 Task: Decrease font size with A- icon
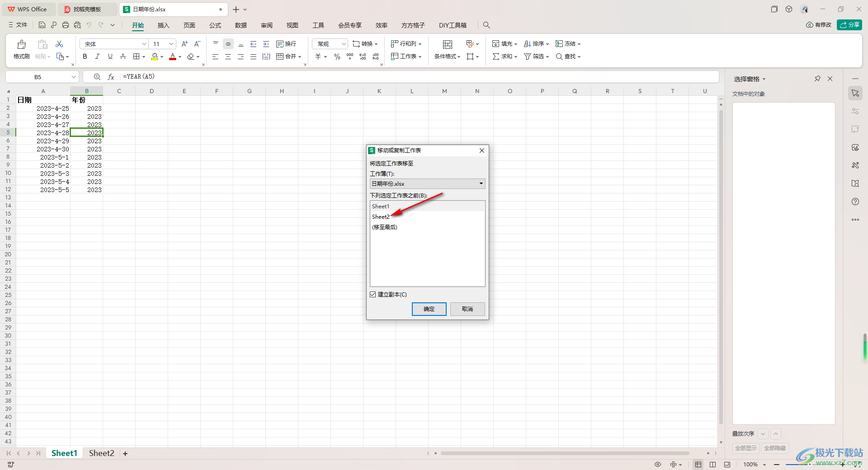coord(197,44)
